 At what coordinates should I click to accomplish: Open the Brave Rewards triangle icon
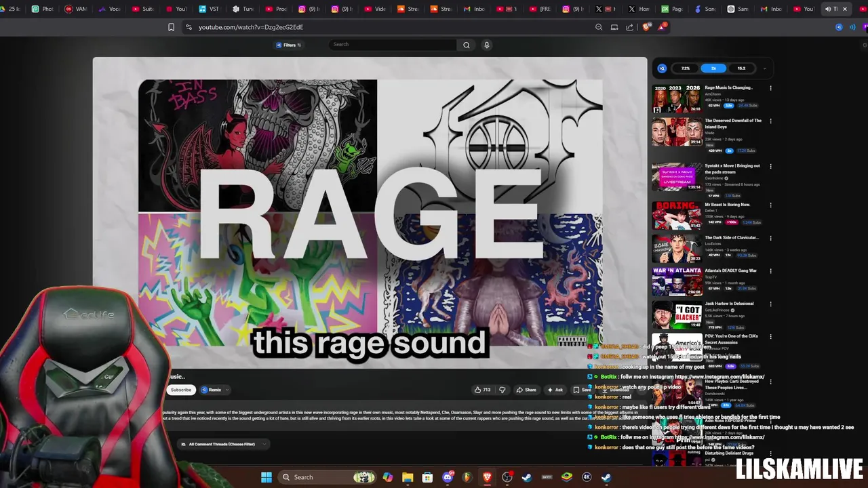pos(662,27)
